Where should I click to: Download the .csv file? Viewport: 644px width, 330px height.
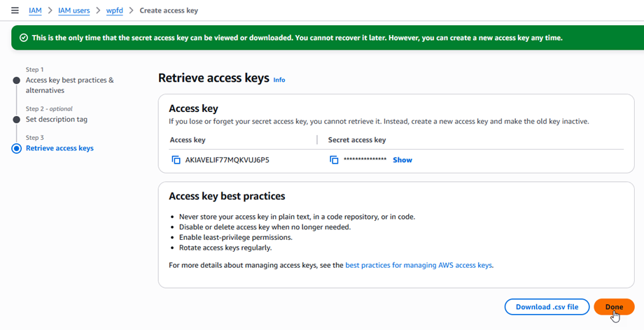[547, 307]
